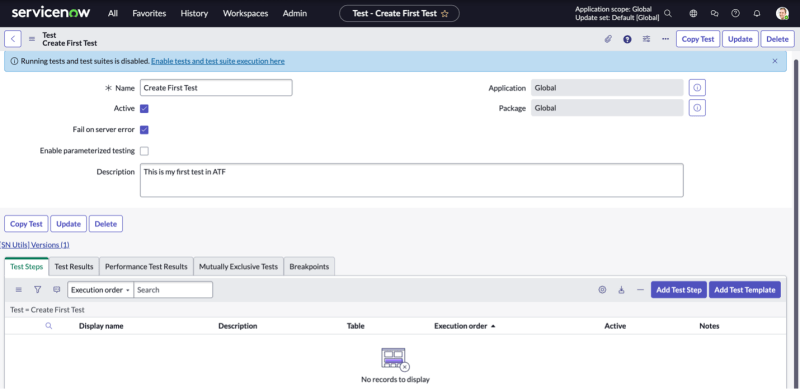
Task: Go back using the left chevron button
Action: pos(13,39)
